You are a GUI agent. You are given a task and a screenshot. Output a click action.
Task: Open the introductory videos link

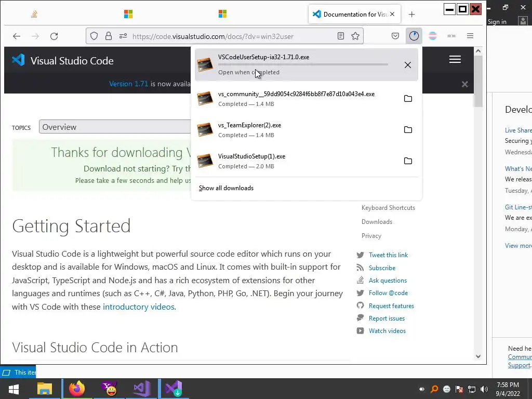tap(138, 307)
